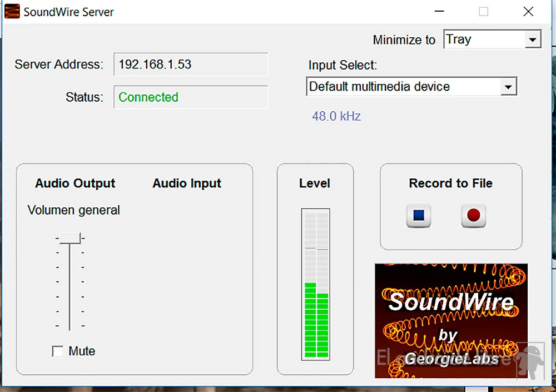
Task: Click the 48.0 kHz sample rate text
Action: (x=336, y=116)
